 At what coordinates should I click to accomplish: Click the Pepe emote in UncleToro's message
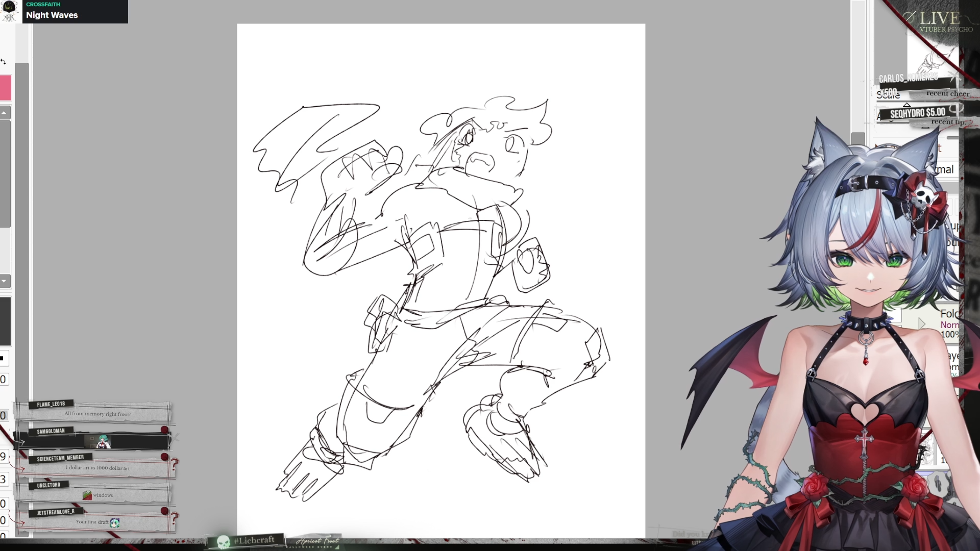87,495
